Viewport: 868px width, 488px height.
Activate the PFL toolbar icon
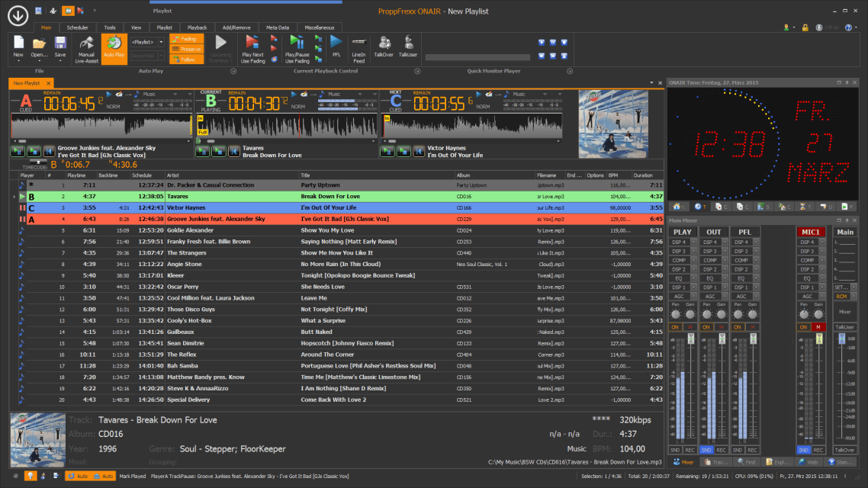(x=336, y=46)
